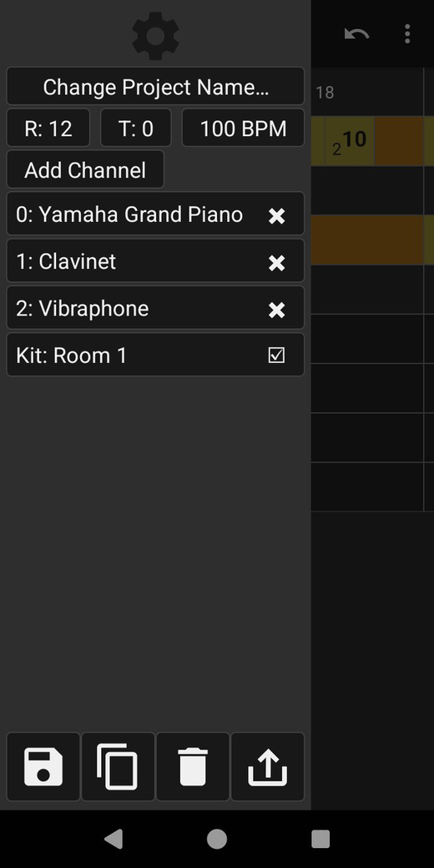Viewport: 434px width, 868px height.
Task: Open the R: 12 radix setting
Action: pos(48,128)
